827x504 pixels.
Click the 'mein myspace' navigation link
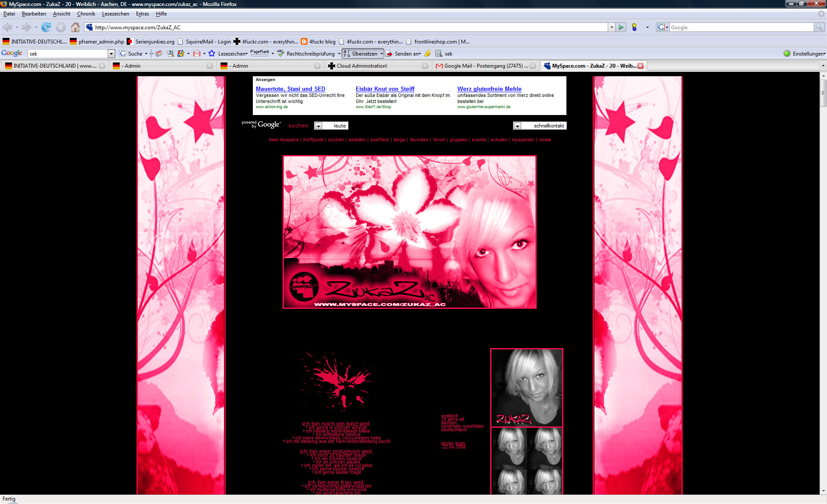coord(283,140)
